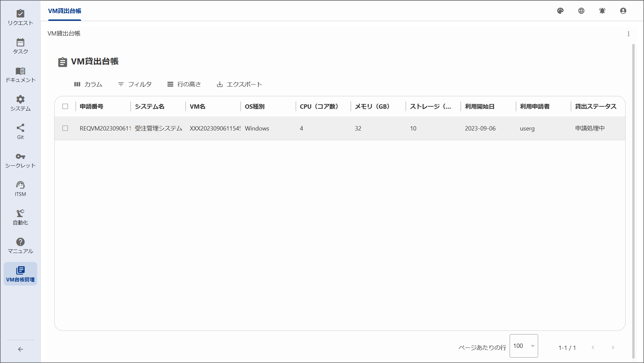
Task: Switch to the VM貸出台帳 tab
Action: (x=64, y=11)
